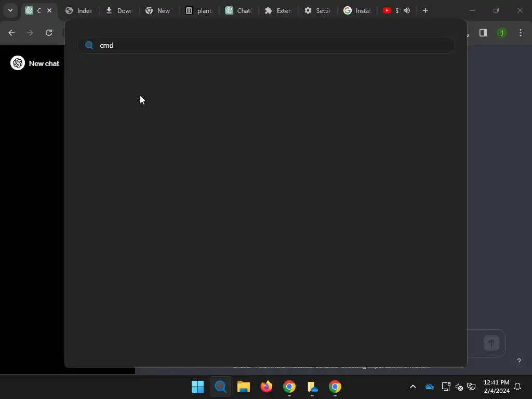This screenshot has width=532, height=399.
Task: Switch to the second ChatGPT tab
Action: [x=239, y=11]
